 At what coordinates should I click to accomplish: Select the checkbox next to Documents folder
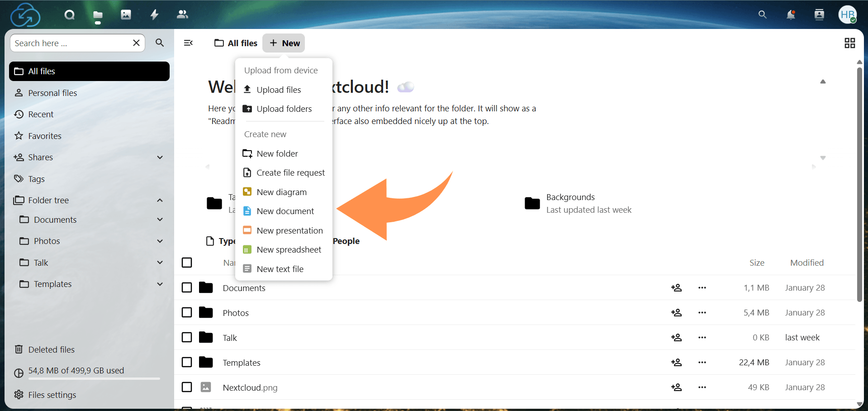pyautogui.click(x=186, y=287)
